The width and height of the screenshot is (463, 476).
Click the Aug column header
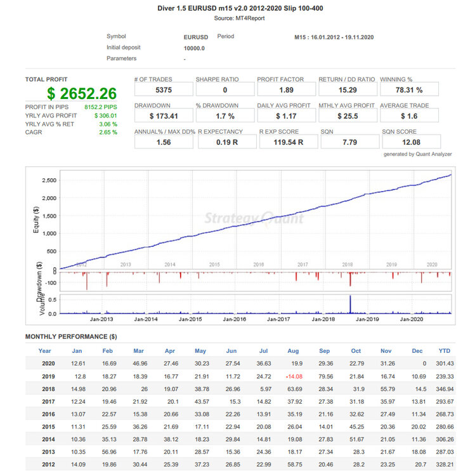coord(293,351)
